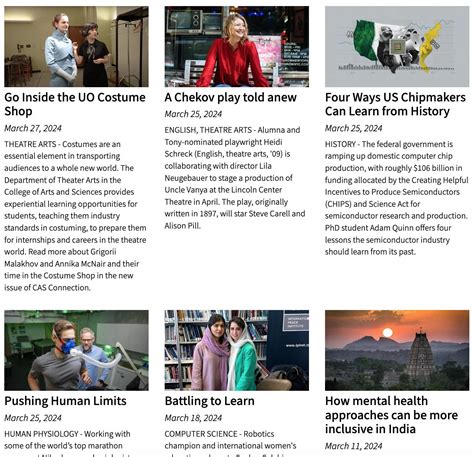Click the India sunset temple image
Image resolution: width=474 pixels, height=457 pixels.
pyautogui.click(x=397, y=350)
